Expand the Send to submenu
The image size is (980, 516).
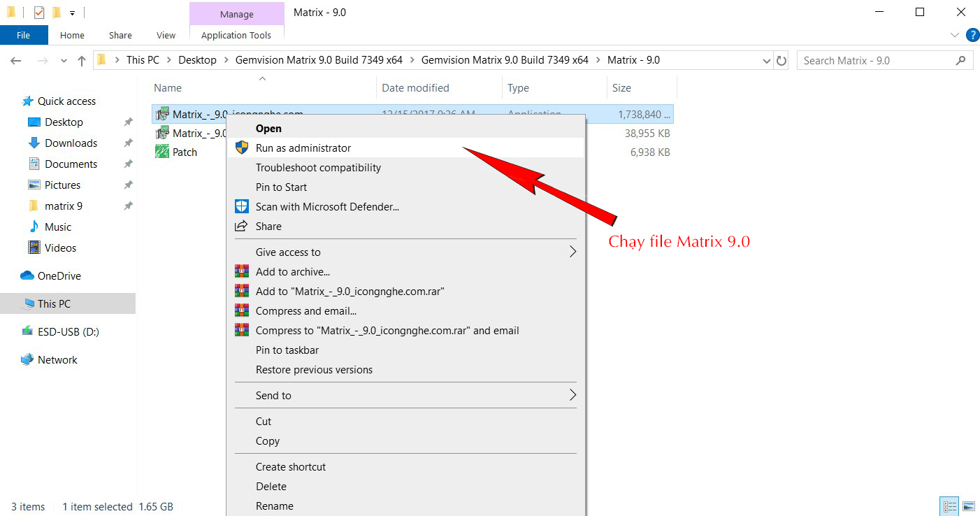coord(405,396)
